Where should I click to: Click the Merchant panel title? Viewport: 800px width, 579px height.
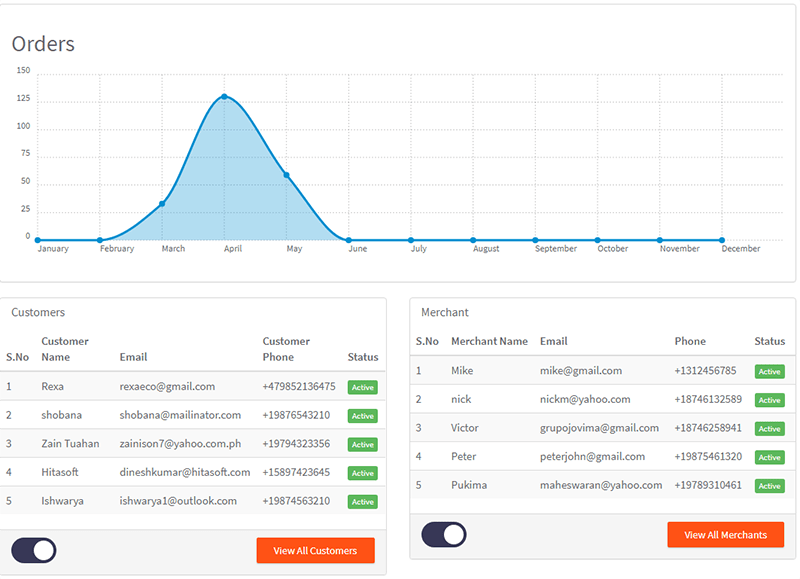445,312
